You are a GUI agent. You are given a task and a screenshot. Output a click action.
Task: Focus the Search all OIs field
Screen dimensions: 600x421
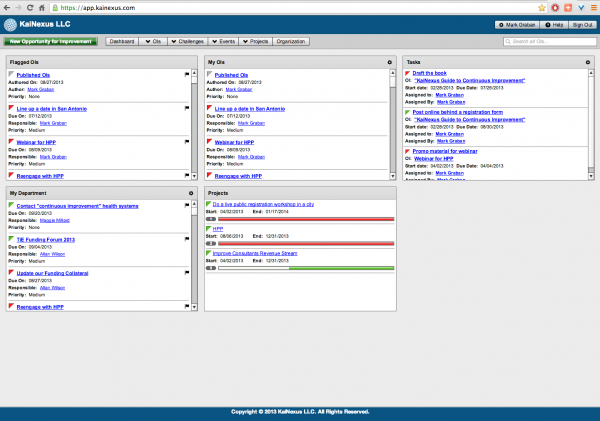pyautogui.click(x=550, y=41)
